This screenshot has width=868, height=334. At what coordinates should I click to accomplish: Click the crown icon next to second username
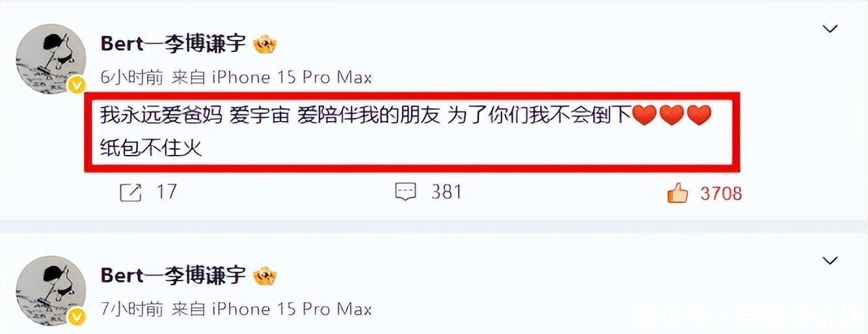[265, 275]
